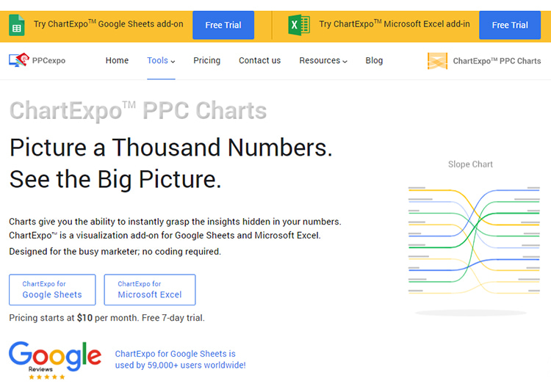Click 'Try ChartExpo Google Sheets add-on' banner text
Screen dimensions: 551x392
pyautogui.click(x=108, y=24)
